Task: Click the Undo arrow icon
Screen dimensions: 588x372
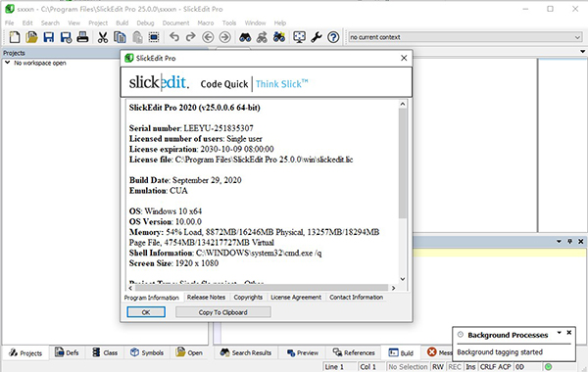Action: click(174, 37)
